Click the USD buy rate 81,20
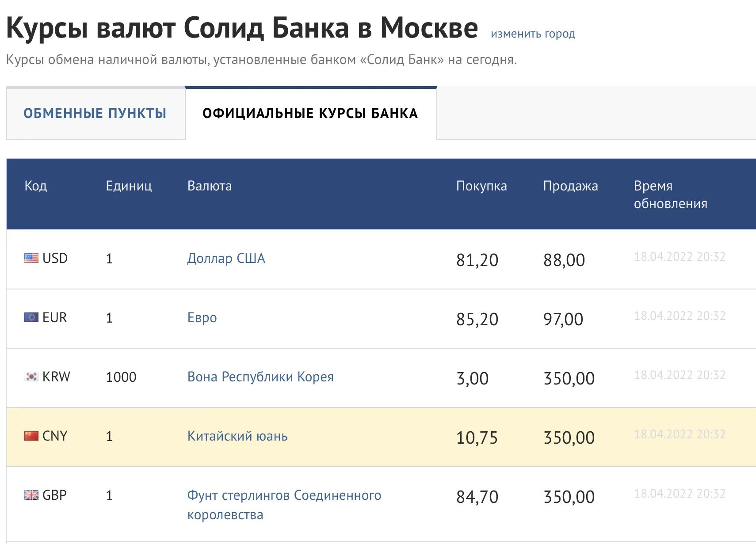 [477, 260]
